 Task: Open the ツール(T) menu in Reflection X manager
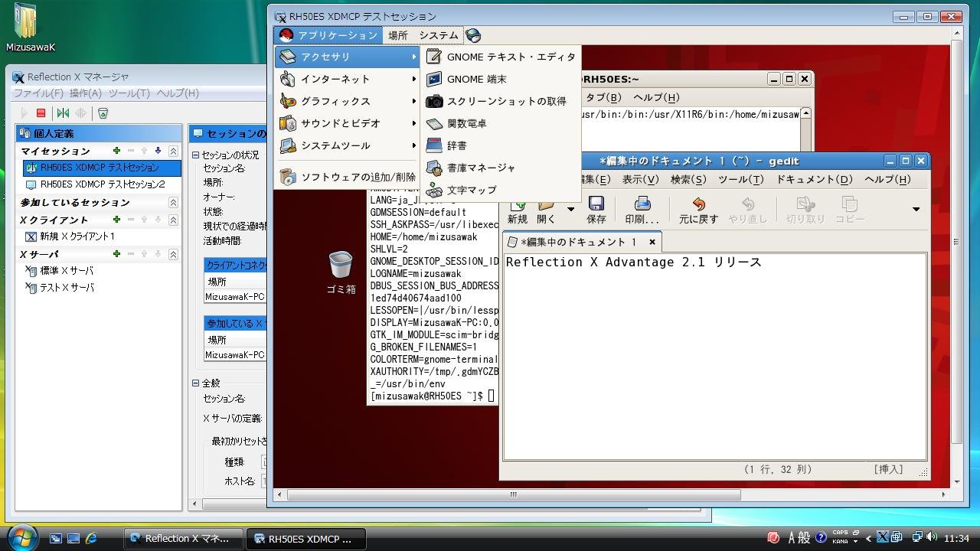click(x=129, y=93)
